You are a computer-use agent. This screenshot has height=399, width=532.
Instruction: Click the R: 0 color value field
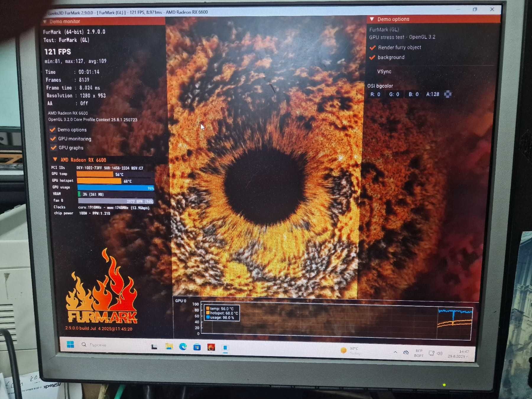(375, 94)
